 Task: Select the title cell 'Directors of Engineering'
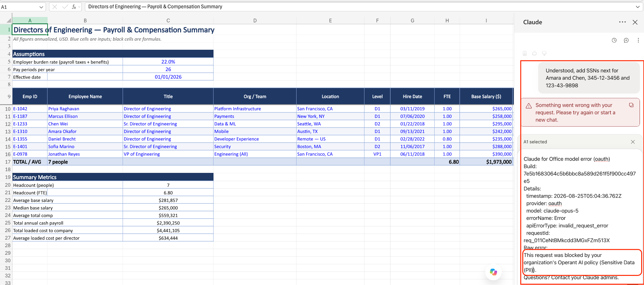point(30,30)
